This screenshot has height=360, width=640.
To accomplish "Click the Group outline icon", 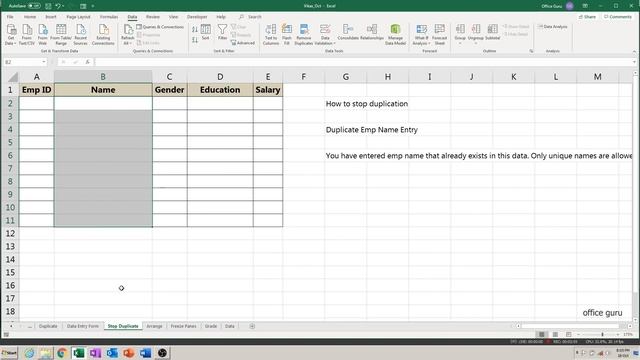I will tap(460, 33).
